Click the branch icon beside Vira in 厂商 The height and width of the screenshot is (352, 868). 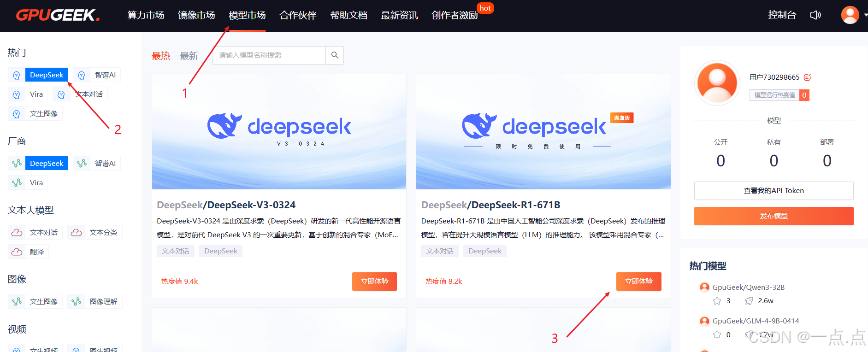(x=17, y=182)
